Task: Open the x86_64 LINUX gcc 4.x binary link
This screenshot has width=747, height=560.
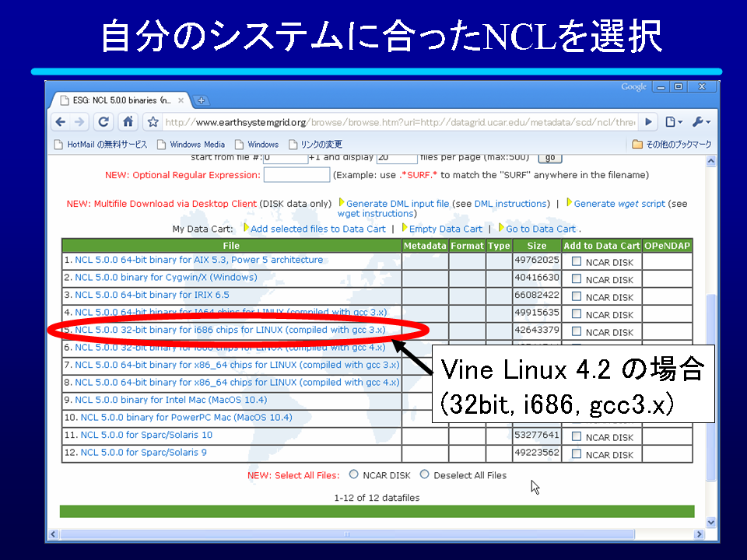Action: (x=237, y=383)
